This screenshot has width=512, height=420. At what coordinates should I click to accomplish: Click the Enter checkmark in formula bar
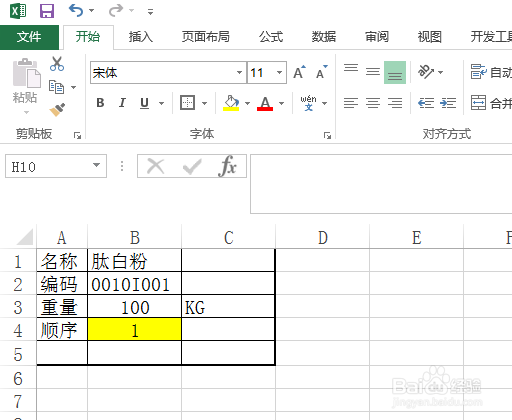pos(192,166)
